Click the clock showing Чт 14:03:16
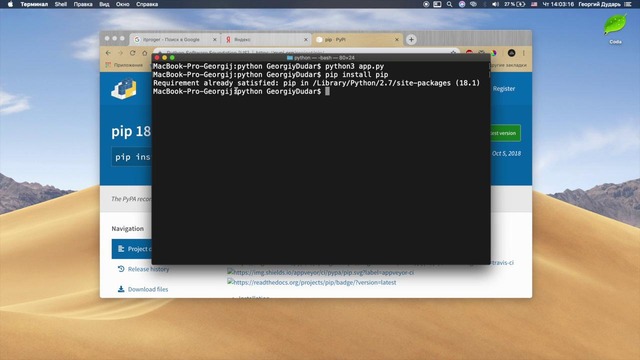 click(x=558, y=4)
